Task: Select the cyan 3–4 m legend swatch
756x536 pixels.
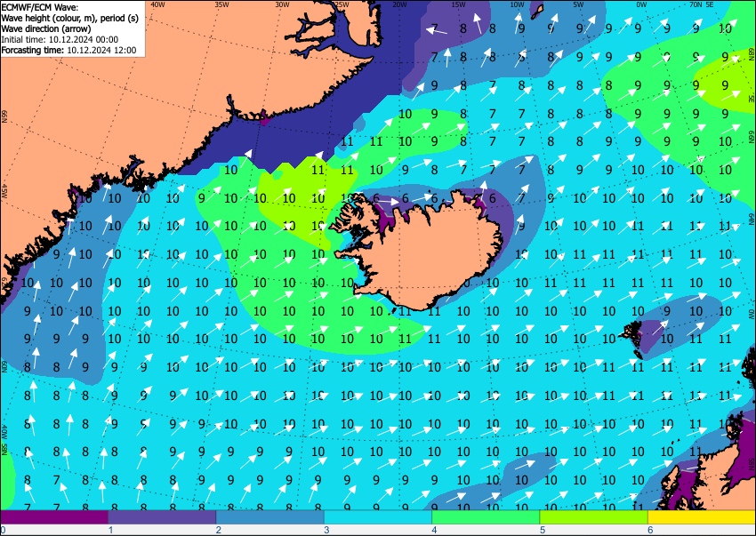Action: pos(378,516)
